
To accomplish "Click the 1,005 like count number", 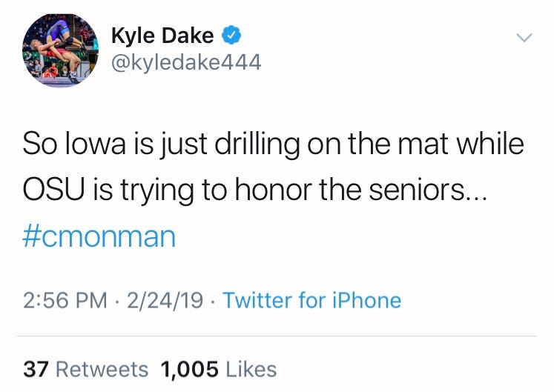I will coord(189,369).
